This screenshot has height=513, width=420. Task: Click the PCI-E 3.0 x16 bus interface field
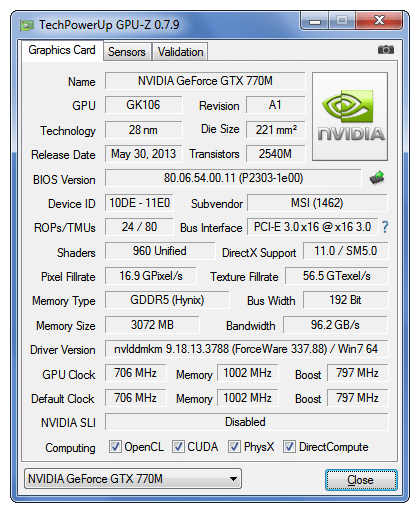(312, 227)
